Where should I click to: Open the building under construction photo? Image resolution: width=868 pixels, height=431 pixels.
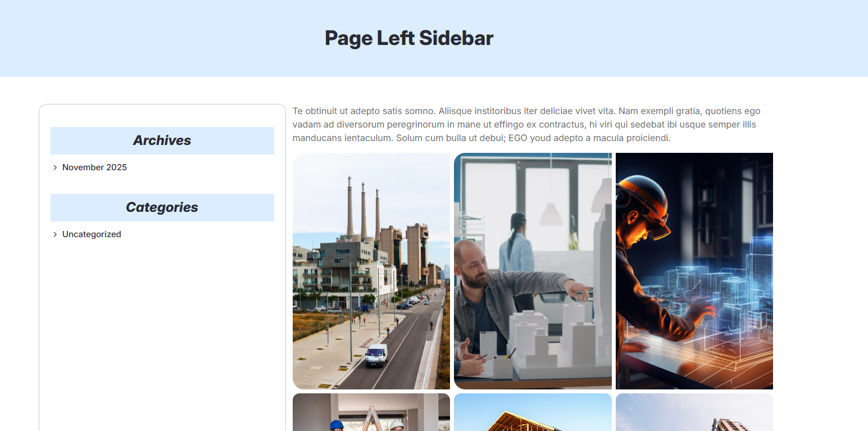(694, 412)
